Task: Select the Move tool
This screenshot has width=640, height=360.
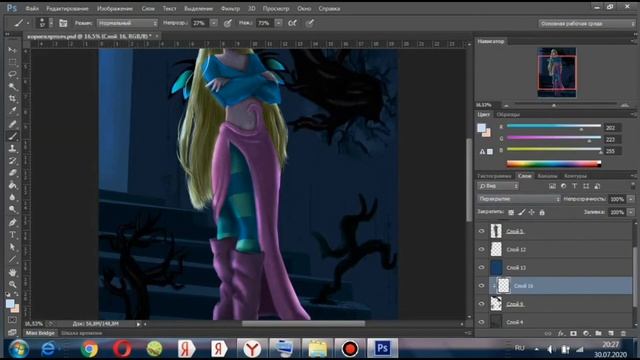Action: point(12,50)
